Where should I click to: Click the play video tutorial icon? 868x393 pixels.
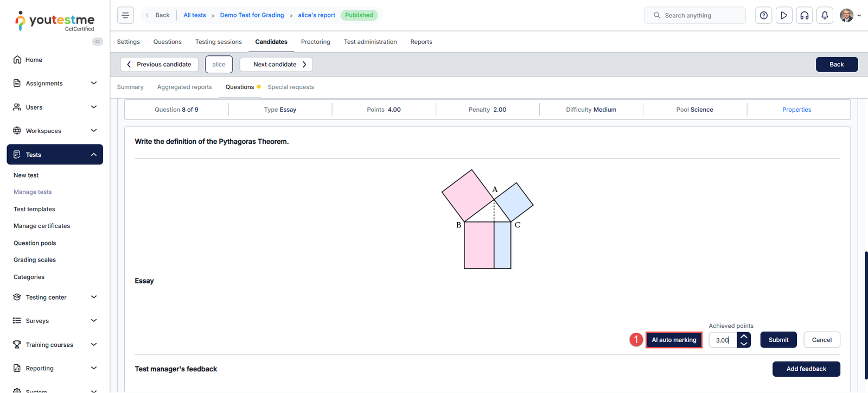click(784, 15)
